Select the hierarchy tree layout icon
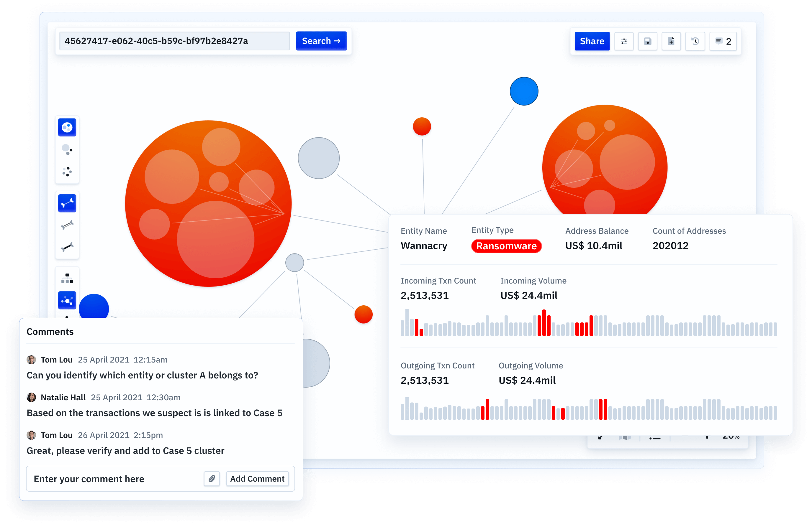Viewport: 812px width, 527px height. [x=67, y=279]
